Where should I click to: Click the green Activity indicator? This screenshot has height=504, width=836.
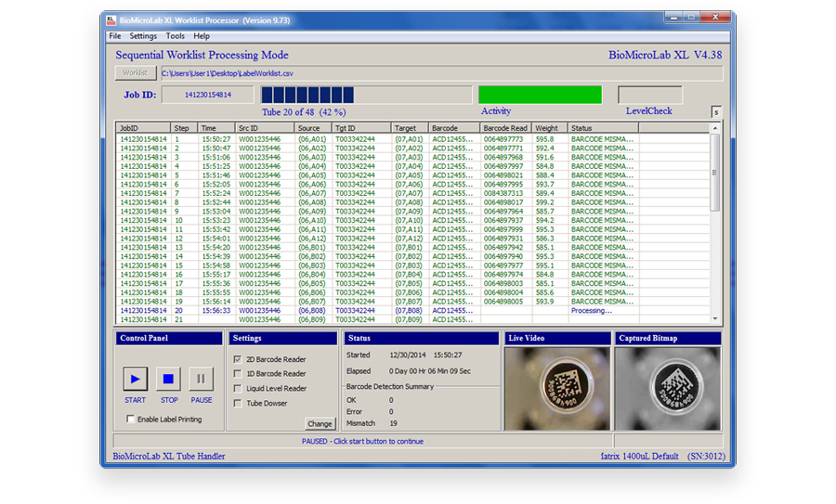click(x=540, y=95)
